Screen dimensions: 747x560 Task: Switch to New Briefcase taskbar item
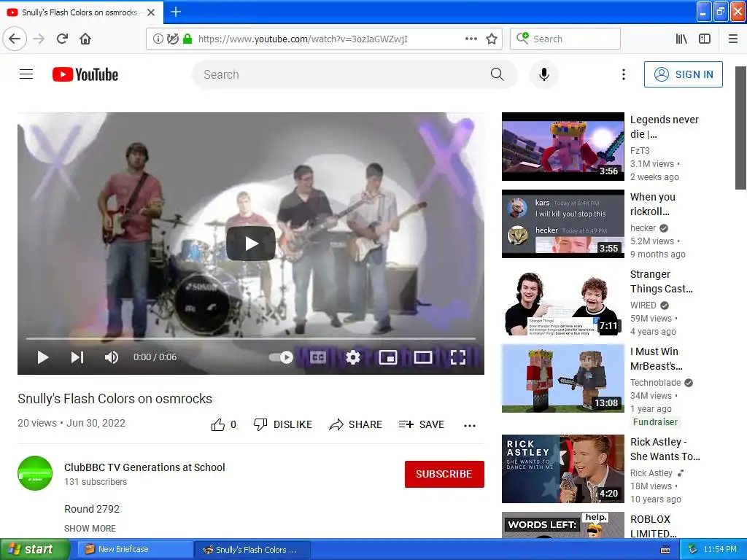135,550
